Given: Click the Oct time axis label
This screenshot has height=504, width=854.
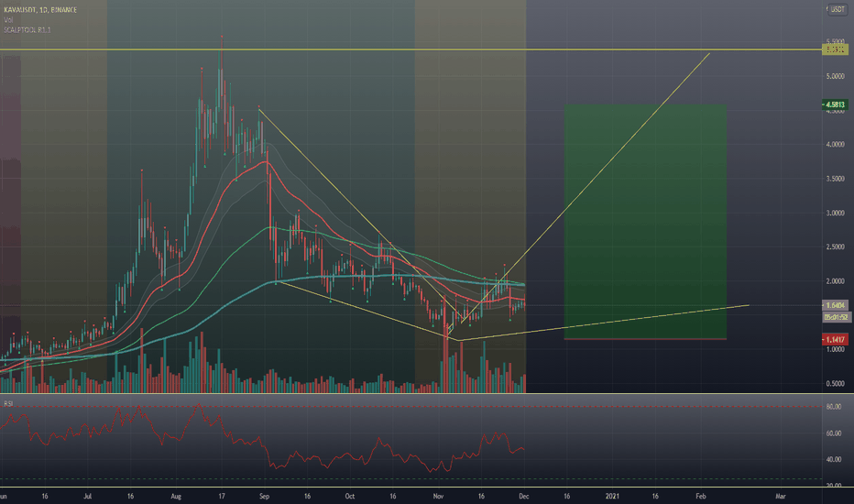Looking at the screenshot, I should click(350, 497).
